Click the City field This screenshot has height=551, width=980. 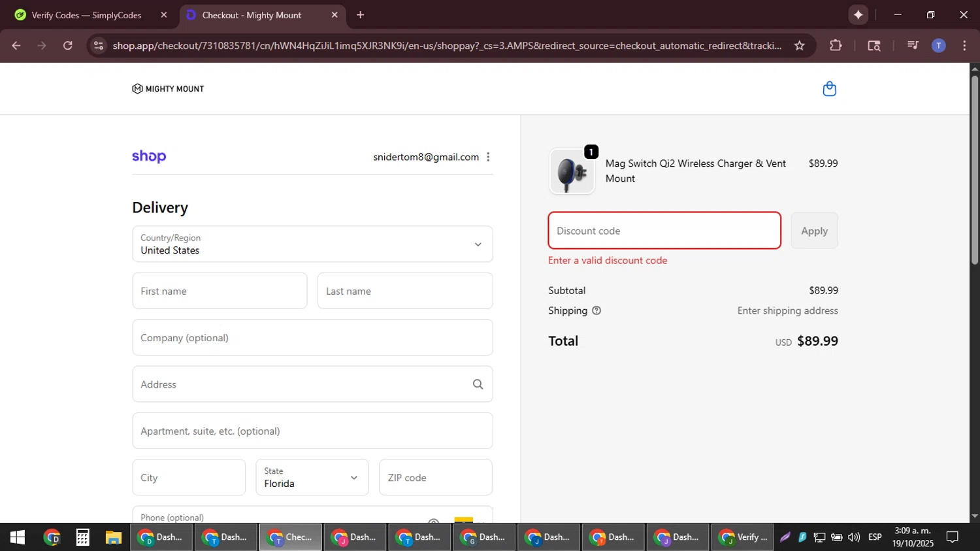coord(189,477)
